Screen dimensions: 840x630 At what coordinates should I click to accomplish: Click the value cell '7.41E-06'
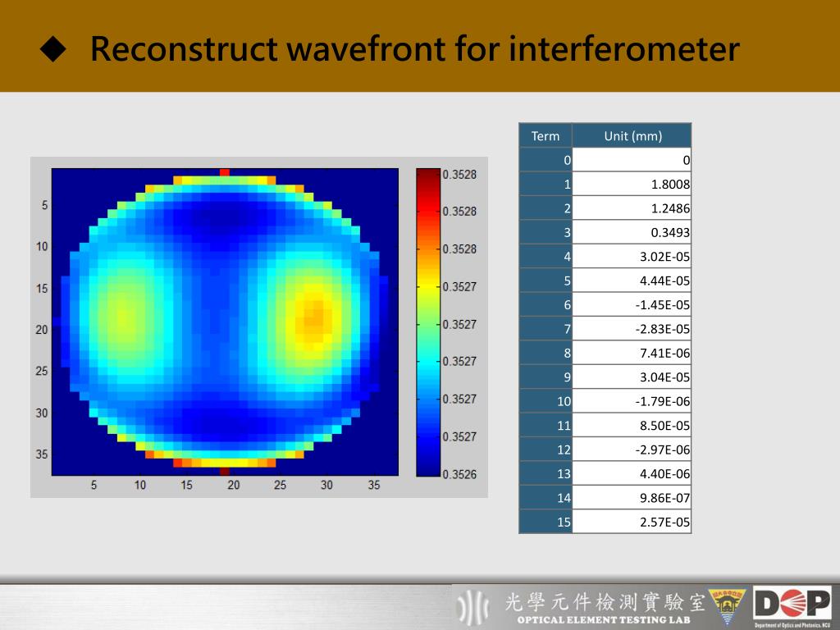click(x=632, y=353)
